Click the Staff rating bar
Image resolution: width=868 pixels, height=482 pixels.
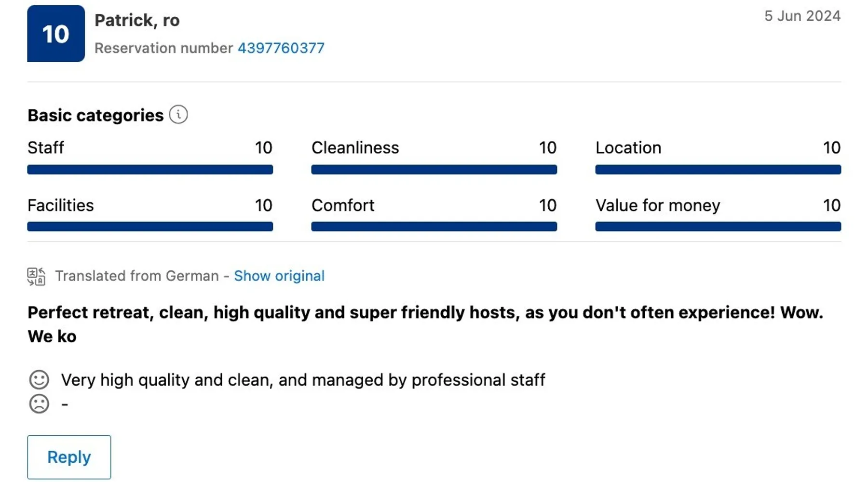tap(150, 170)
